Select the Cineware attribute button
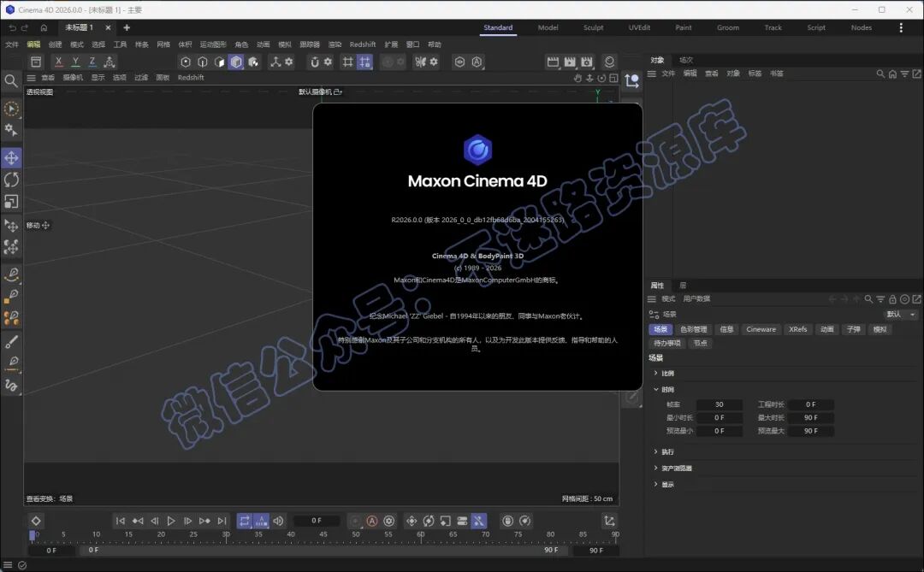 [761, 329]
